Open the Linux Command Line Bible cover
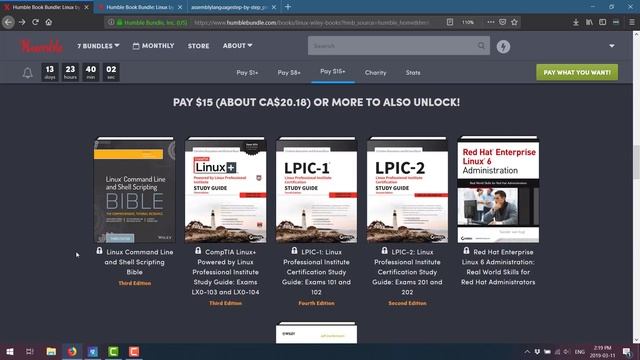Viewport: 640px width, 360px height. [134, 190]
